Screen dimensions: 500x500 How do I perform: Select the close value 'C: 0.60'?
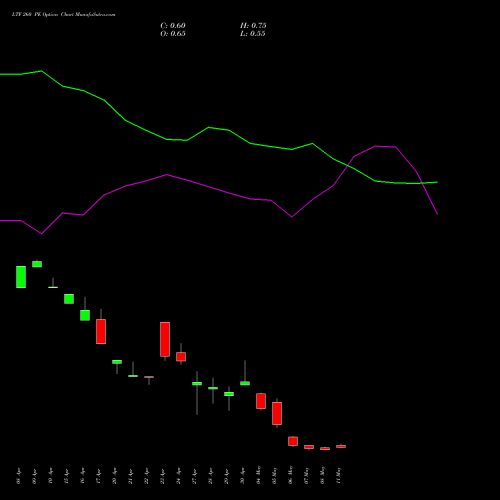pyautogui.click(x=173, y=26)
